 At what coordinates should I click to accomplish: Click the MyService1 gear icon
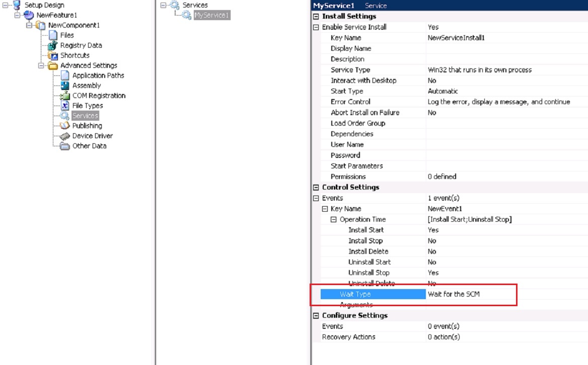coord(186,16)
